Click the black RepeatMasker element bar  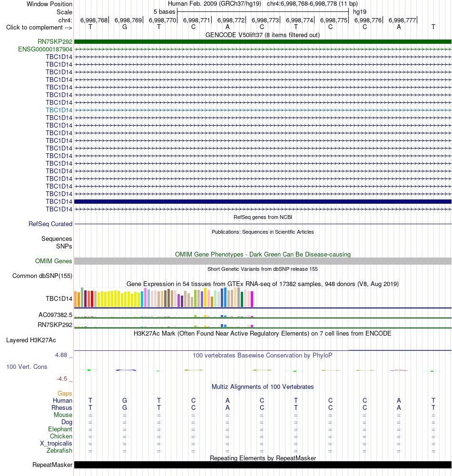[263, 465]
